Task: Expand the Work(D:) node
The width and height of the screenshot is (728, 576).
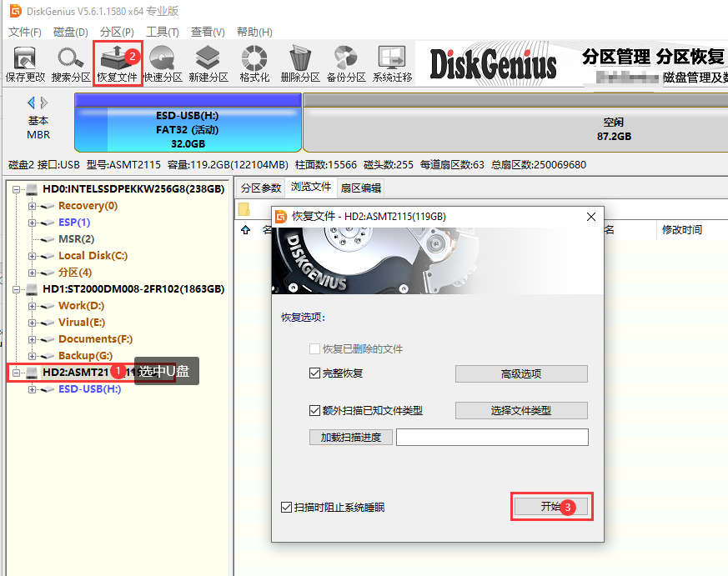Action: click(x=32, y=306)
